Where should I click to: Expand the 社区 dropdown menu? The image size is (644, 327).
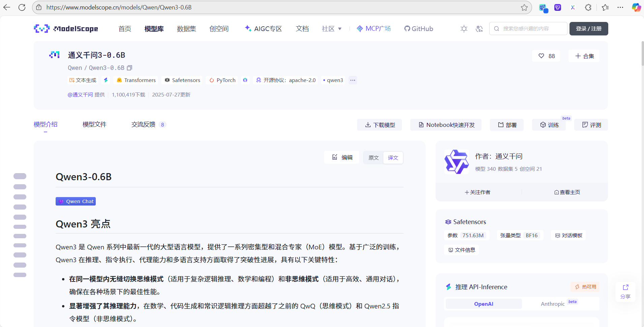(332, 29)
